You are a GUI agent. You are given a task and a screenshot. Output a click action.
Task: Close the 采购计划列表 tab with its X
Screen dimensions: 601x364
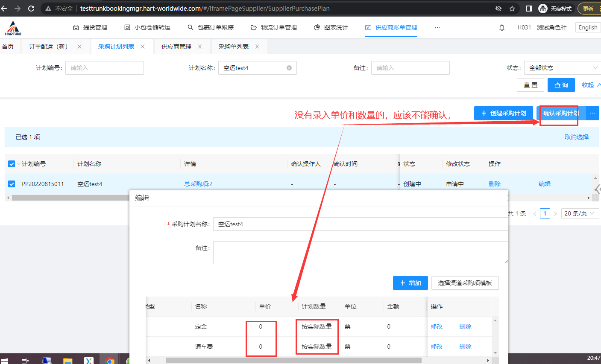click(143, 47)
